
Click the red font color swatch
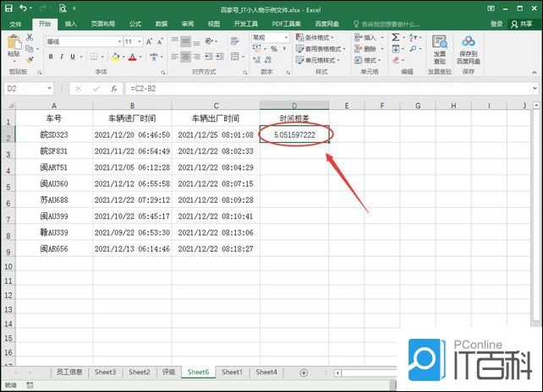pos(132,57)
